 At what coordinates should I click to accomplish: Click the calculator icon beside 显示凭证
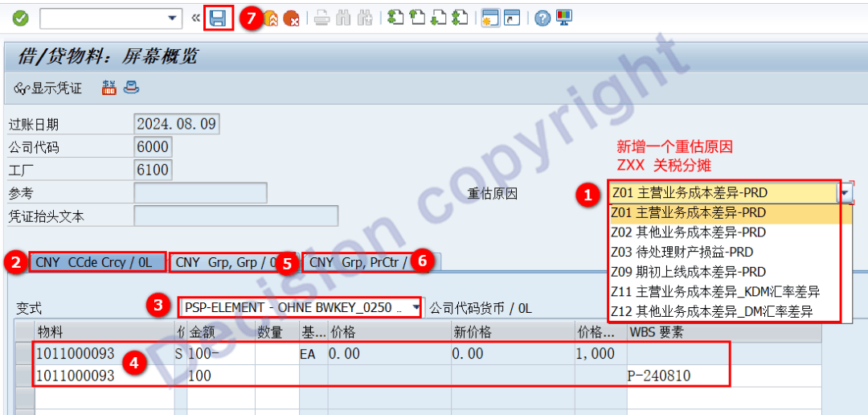tap(108, 88)
